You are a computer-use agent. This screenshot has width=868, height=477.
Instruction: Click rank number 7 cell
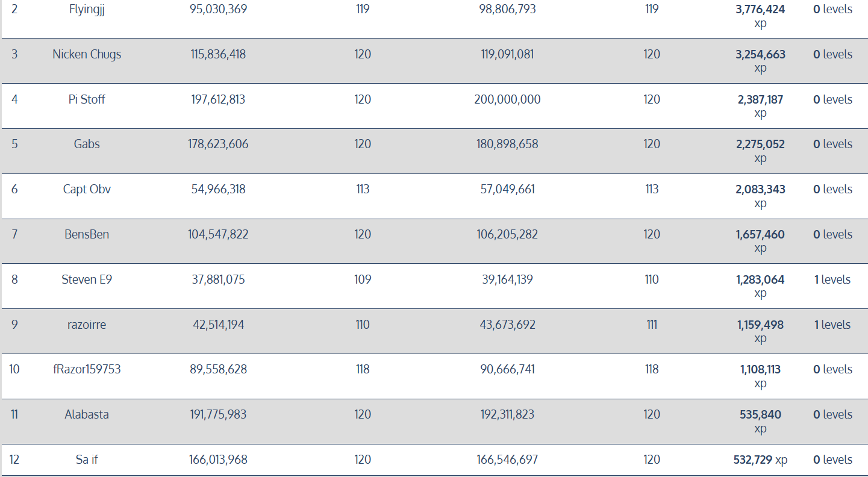pos(14,234)
